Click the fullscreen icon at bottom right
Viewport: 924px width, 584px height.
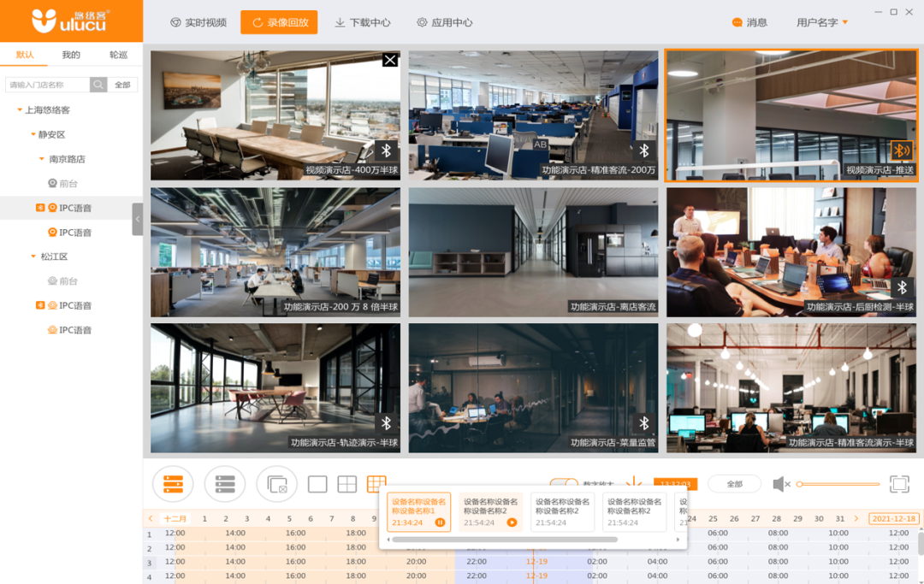tap(899, 483)
